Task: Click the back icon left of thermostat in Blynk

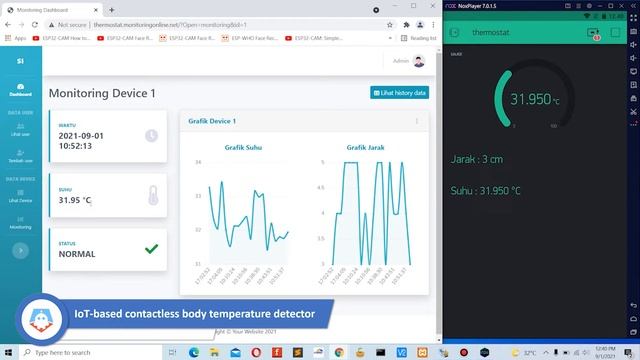Action: [454, 32]
